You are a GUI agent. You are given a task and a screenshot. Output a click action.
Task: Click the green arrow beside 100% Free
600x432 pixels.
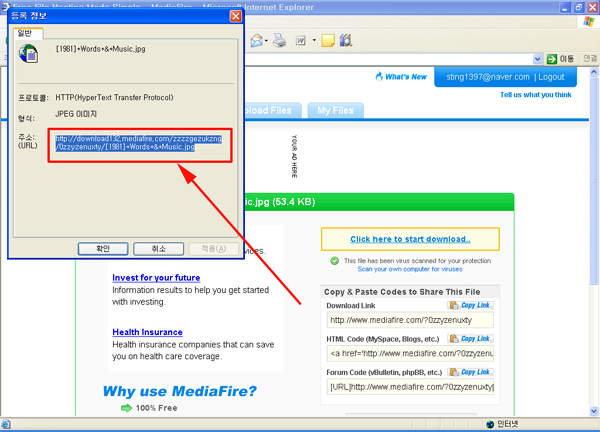(126, 408)
